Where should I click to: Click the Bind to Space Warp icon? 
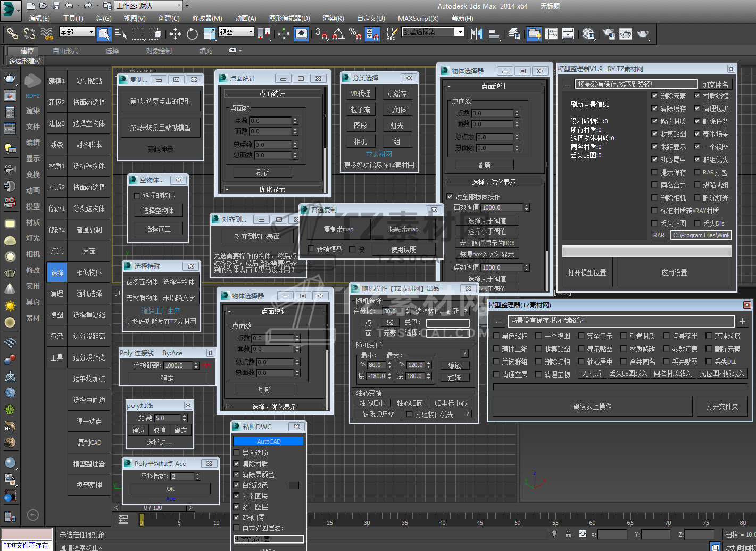47,34
